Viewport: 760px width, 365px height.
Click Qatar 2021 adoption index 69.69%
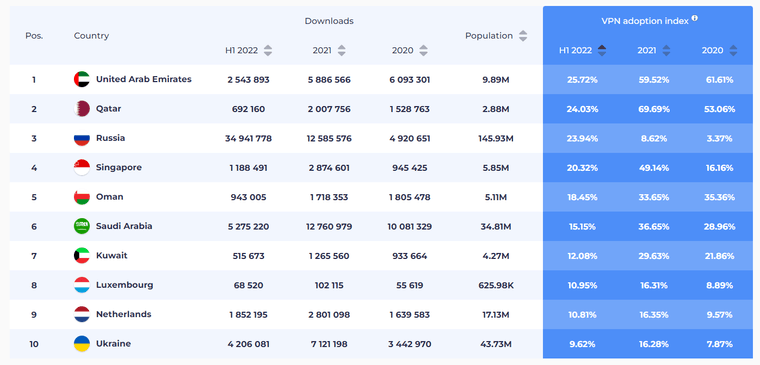654,109
